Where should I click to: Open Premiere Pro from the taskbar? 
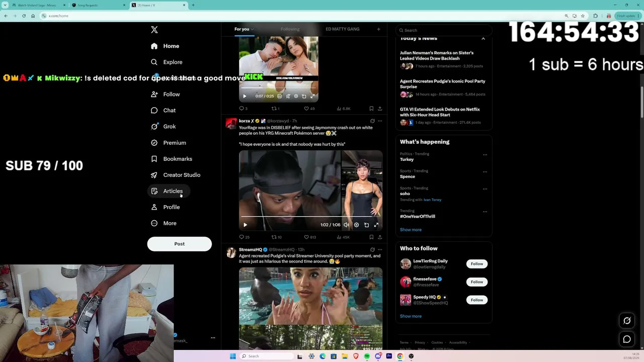pyautogui.click(x=389, y=356)
